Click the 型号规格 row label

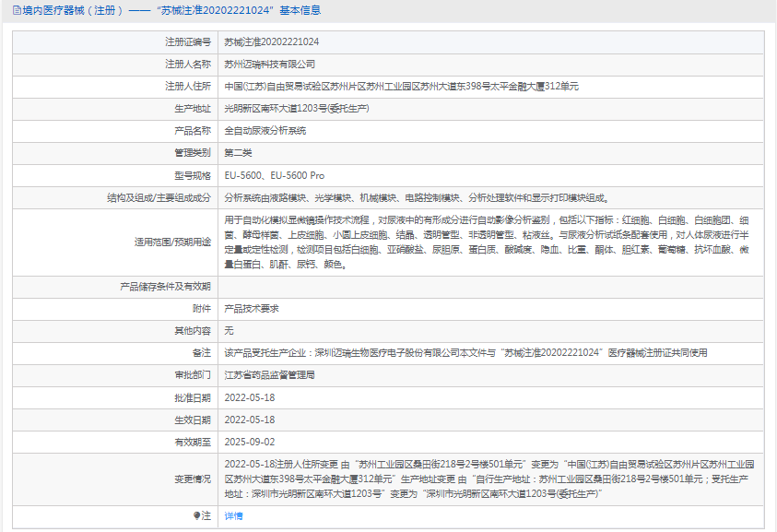tap(193, 175)
